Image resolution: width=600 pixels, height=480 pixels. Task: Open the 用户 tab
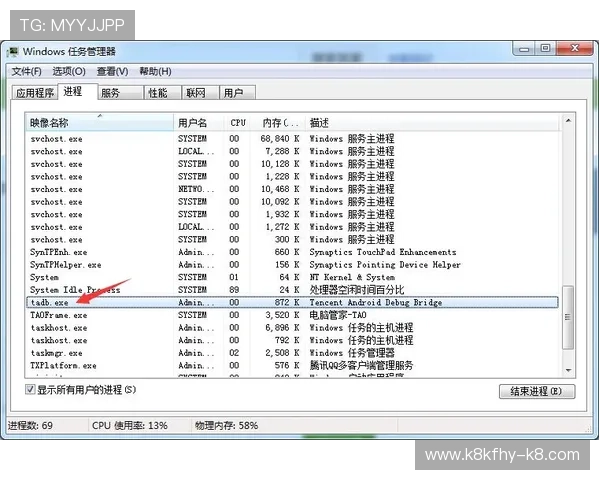pyautogui.click(x=237, y=93)
